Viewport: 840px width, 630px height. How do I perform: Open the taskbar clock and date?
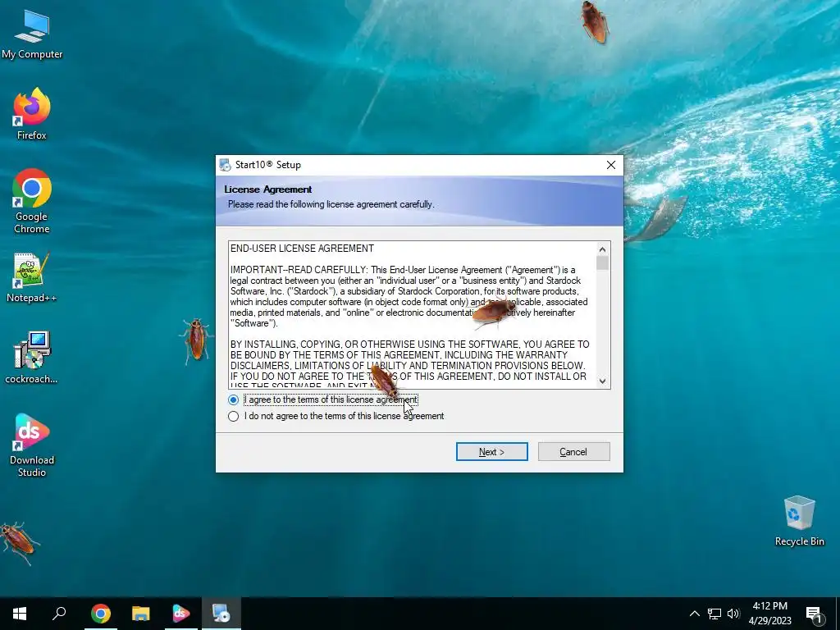point(769,614)
